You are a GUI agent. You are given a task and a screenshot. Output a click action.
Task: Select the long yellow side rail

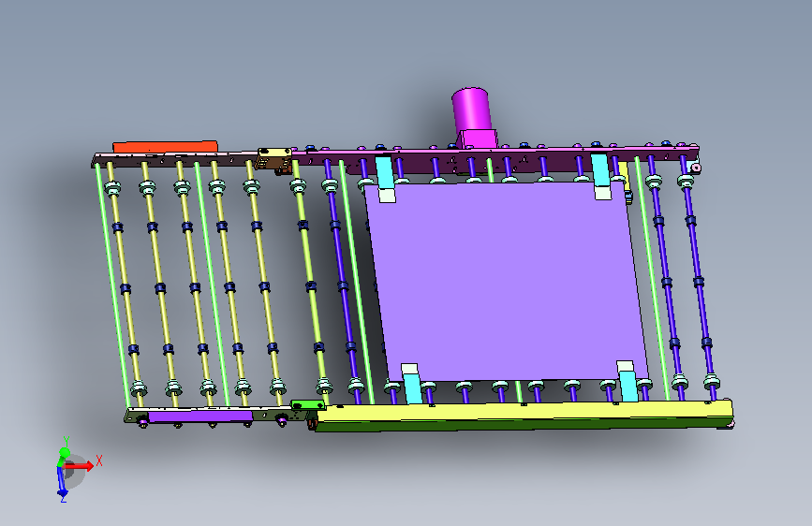[x=524, y=412]
